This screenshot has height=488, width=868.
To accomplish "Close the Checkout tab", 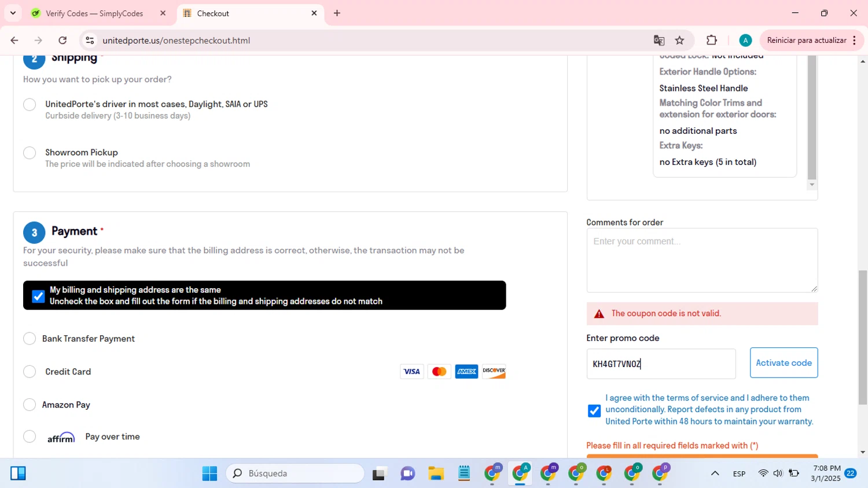I will tap(314, 13).
